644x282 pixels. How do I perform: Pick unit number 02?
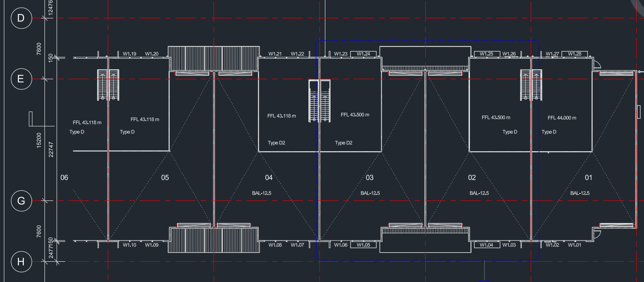point(472,178)
